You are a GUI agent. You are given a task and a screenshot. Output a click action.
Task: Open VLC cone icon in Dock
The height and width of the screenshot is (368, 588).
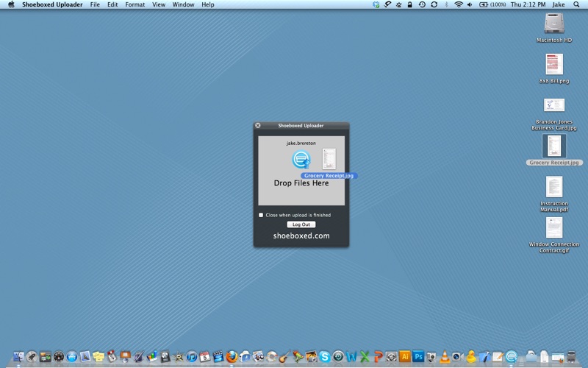click(445, 356)
